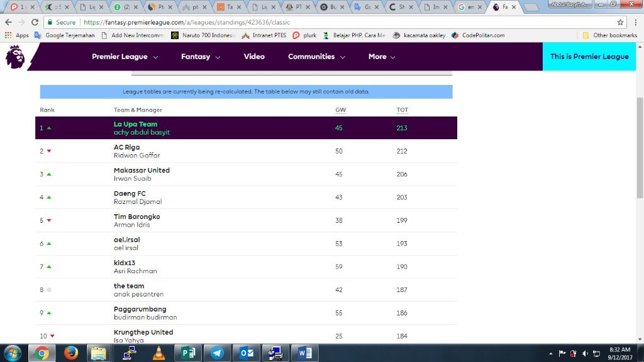Open Intranet PTES bookmark
This screenshot has height=362, width=644.
[264, 35]
